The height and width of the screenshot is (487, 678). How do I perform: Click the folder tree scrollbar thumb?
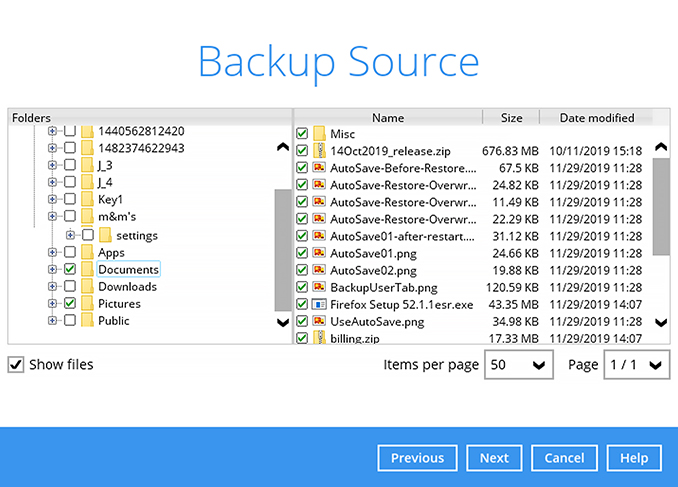tap(283, 250)
